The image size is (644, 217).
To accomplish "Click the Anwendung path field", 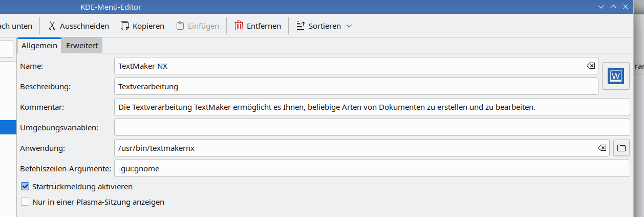I will point(361,148).
